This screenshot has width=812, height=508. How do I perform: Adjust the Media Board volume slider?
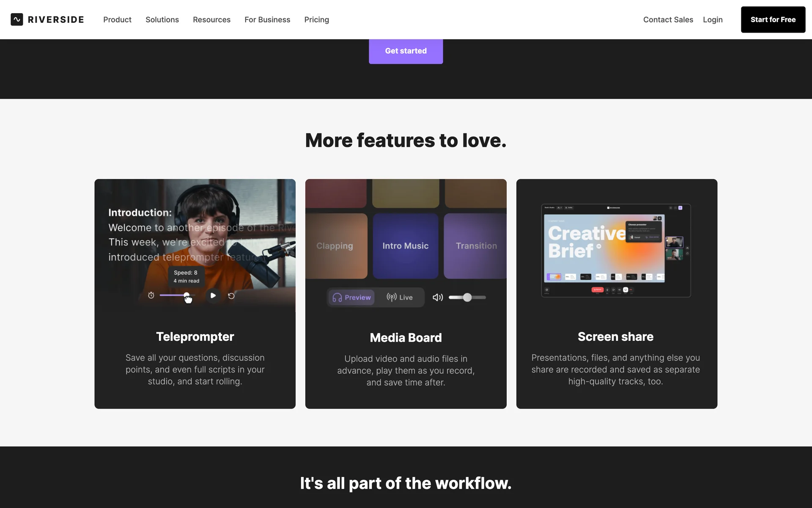pos(467,298)
